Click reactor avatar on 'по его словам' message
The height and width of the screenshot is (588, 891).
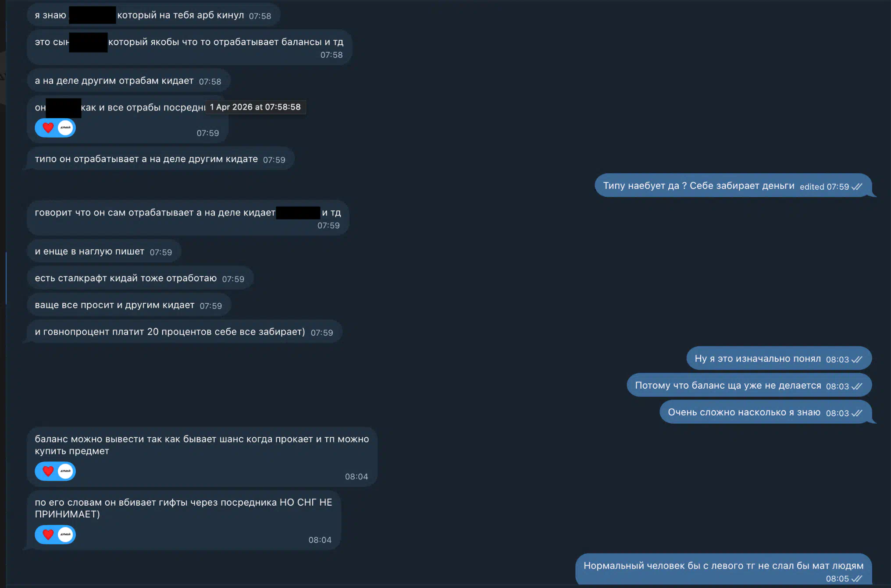[65, 535]
